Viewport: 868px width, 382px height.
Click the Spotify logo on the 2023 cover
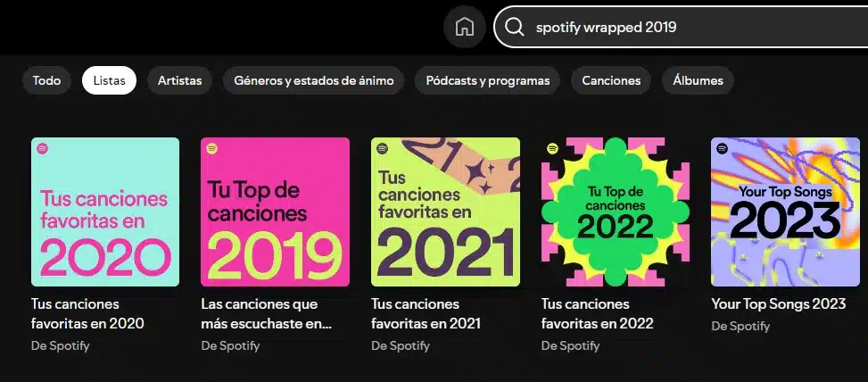click(x=722, y=148)
